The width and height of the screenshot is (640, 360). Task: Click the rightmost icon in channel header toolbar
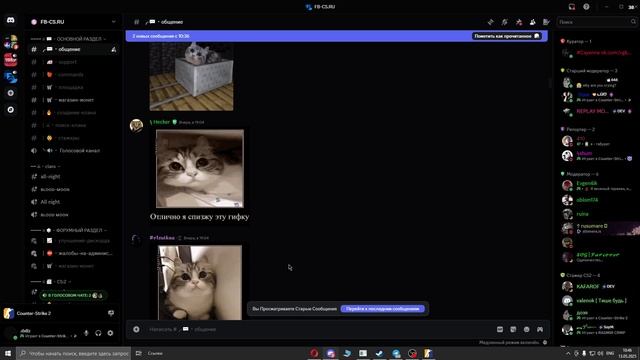click(x=546, y=22)
